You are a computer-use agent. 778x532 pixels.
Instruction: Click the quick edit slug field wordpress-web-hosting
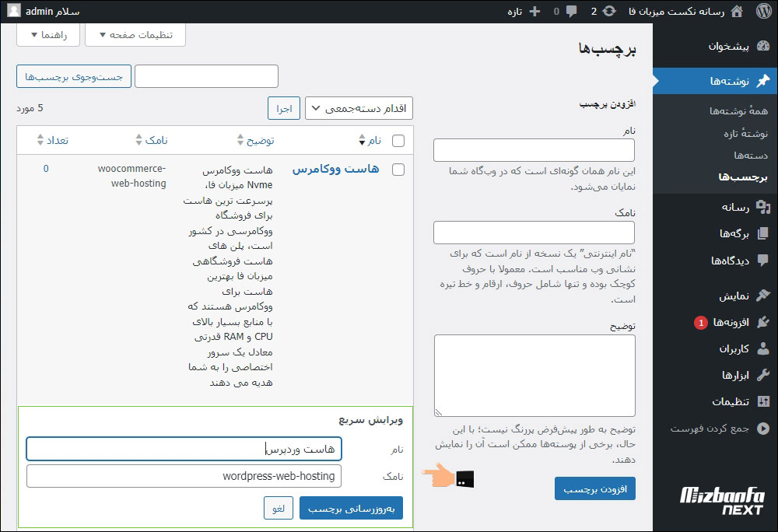tap(184, 476)
